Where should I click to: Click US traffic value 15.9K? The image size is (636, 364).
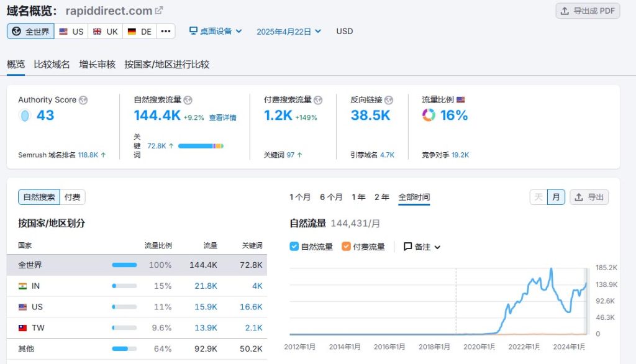coord(206,307)
